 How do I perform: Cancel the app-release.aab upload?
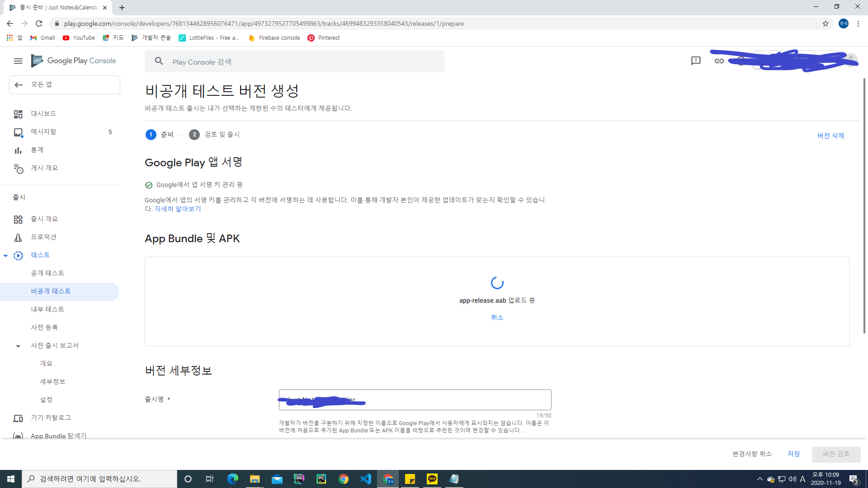tap(497, 318)
